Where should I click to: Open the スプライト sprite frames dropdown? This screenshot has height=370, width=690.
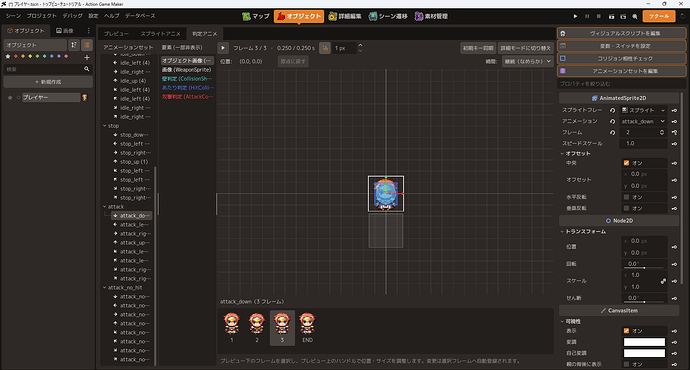point(643,110)
